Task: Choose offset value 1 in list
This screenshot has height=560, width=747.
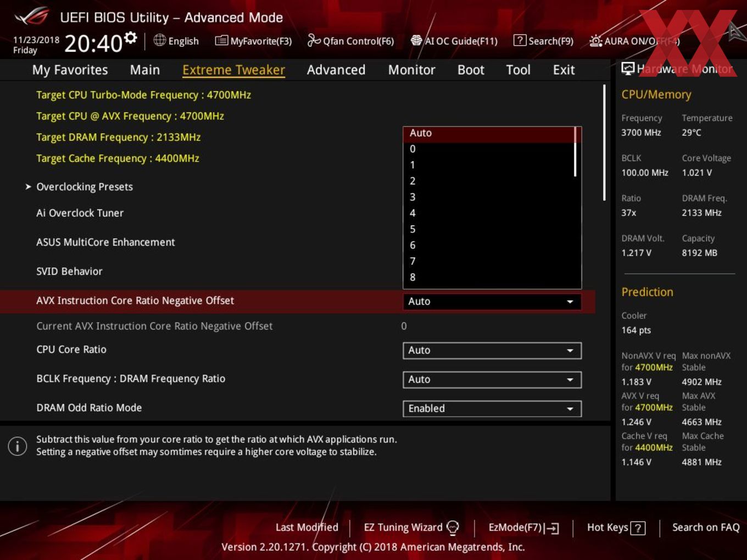Action: 489,165
